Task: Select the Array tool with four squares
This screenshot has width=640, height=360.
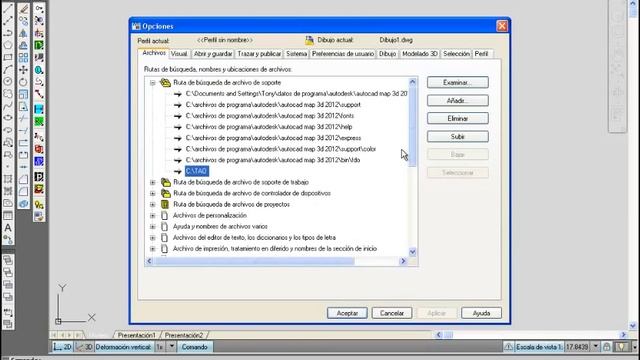Action: (x=23, y=58)
